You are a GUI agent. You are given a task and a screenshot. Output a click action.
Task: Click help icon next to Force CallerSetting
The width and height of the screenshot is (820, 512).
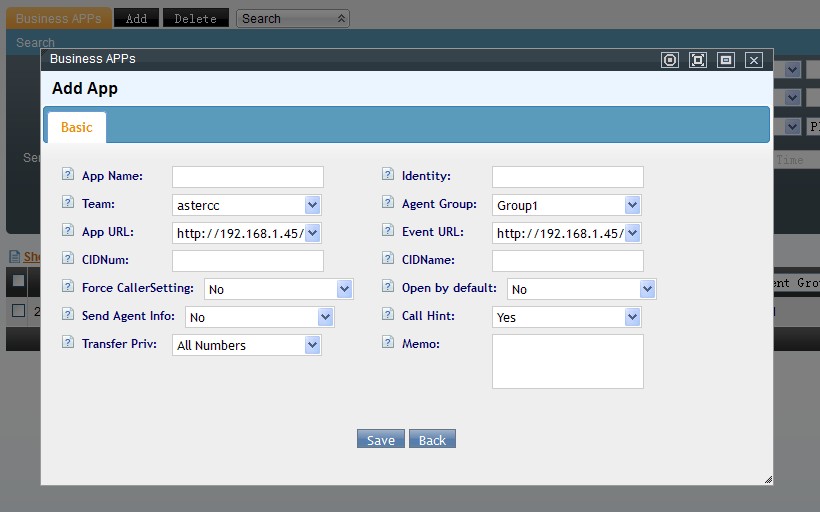(68, 286)
